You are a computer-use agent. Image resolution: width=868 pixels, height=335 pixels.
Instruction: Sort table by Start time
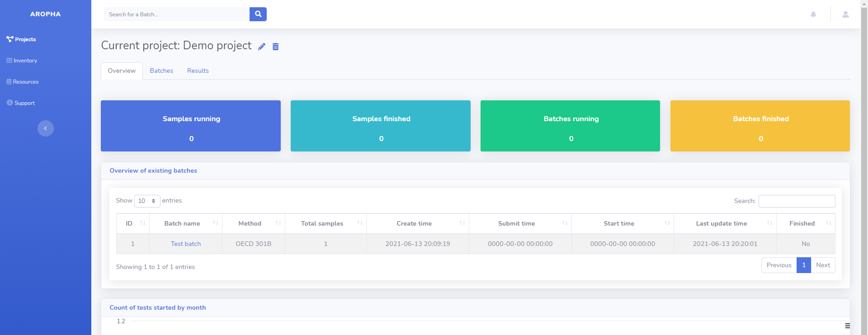[623, 223]
